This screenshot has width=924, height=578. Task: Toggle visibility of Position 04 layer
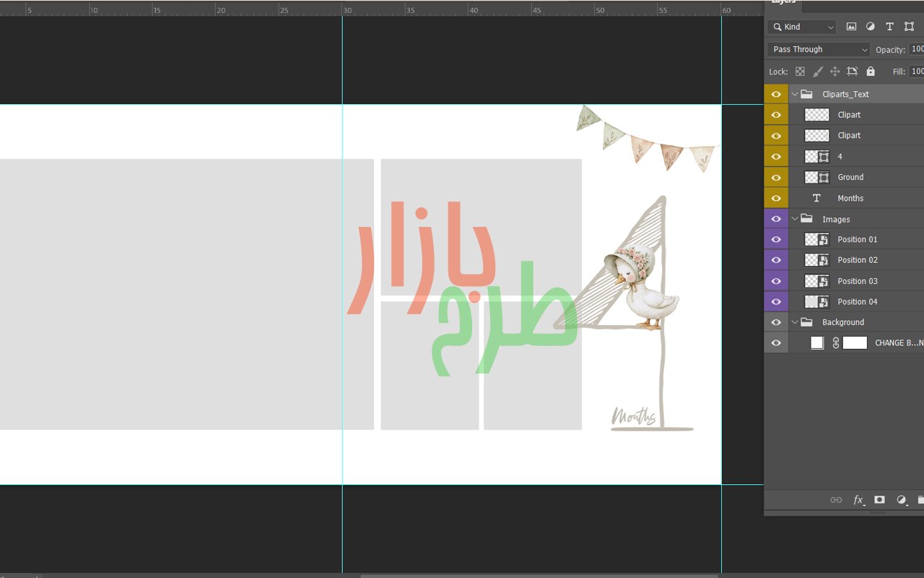pyautogui.click(x=776, y=301)
